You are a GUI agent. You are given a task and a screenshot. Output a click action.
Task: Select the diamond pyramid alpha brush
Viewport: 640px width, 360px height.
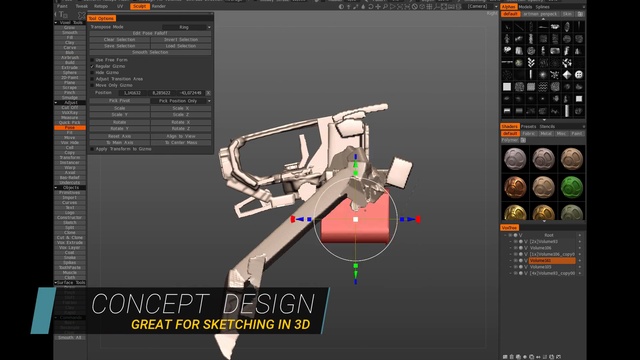pos(567,75)
